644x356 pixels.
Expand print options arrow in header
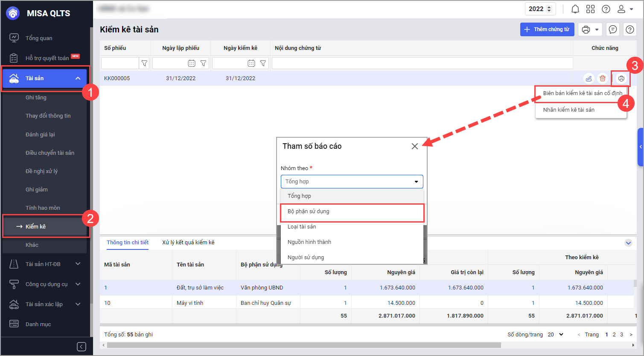(597, 29)
